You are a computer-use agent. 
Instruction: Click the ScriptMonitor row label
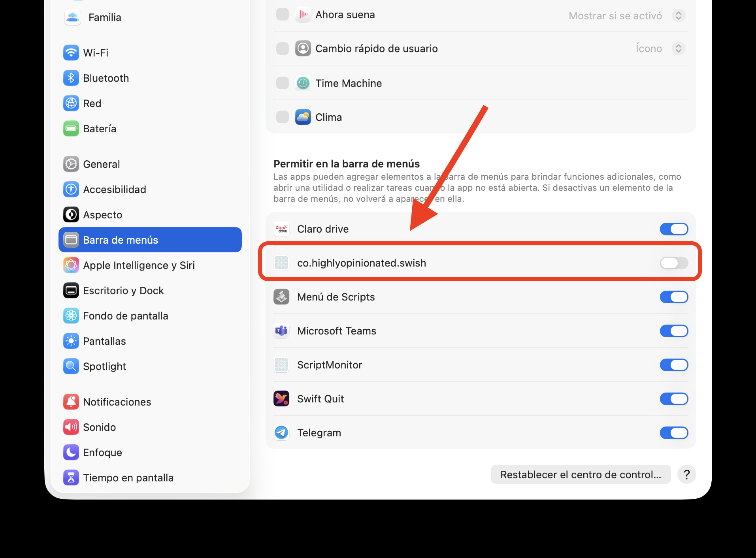coord(330,365)
